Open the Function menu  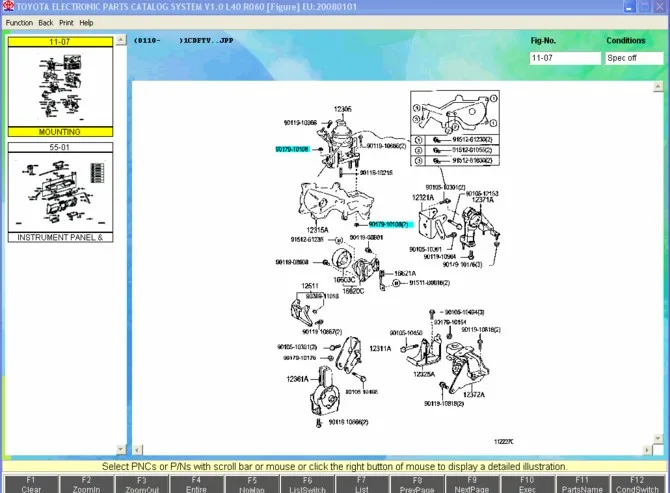coord(19,23)
